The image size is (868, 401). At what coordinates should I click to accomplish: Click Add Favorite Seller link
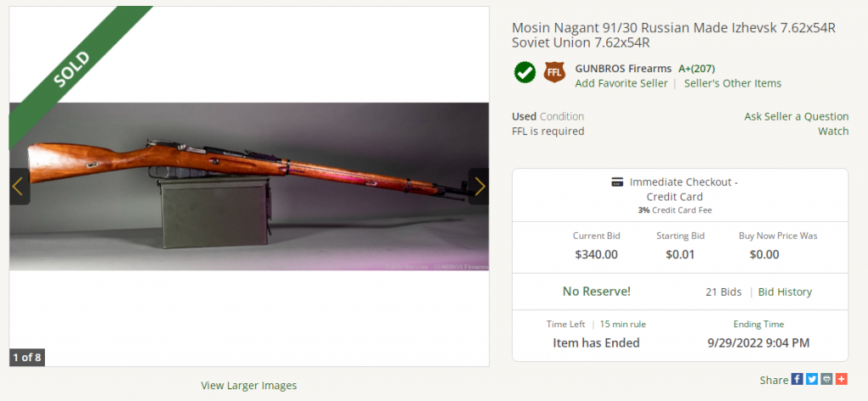coord(621,84)
